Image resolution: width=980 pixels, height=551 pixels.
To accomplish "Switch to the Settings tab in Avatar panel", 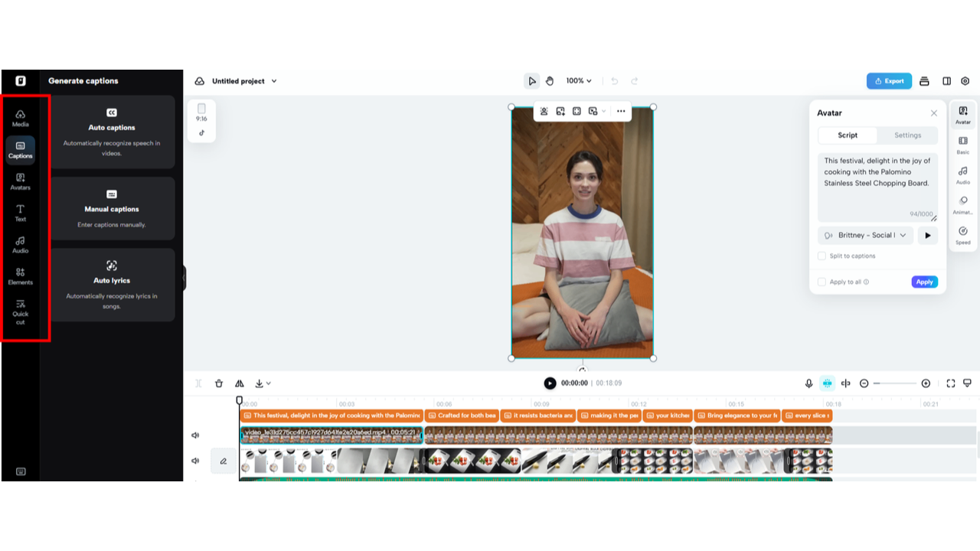I will point(907,135).
